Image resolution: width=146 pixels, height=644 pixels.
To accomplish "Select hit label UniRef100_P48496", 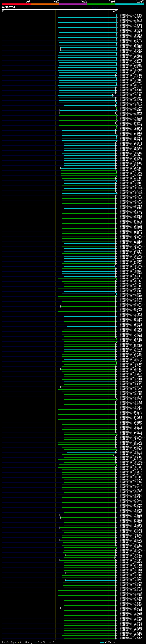I will (131, 299).
